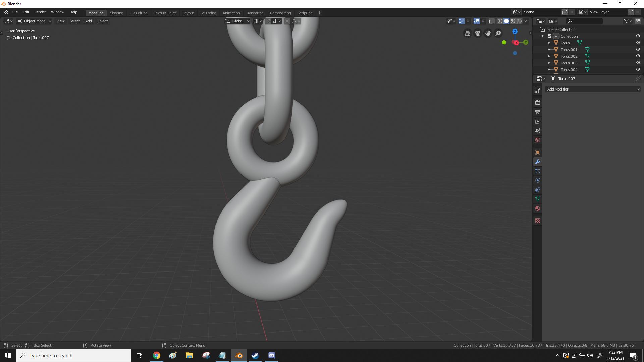Open the viewport shading options arrow
Image resolution: width=644 pixels, height=362 pixels.
tap(526, 21)
